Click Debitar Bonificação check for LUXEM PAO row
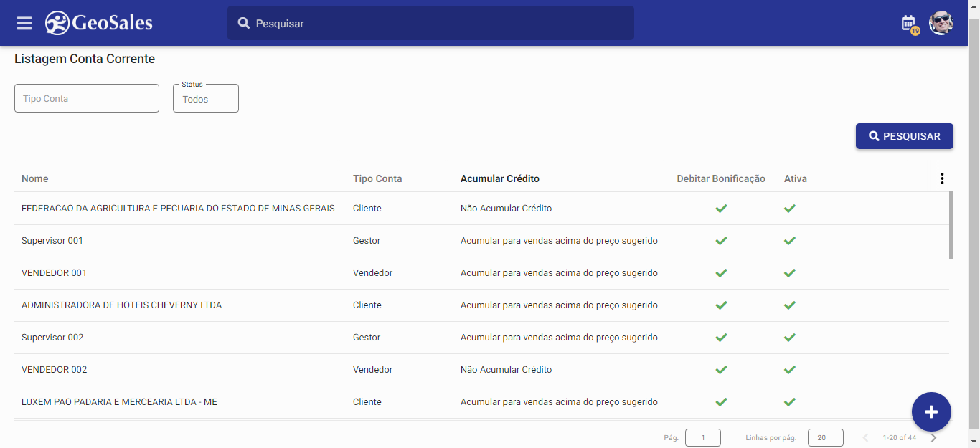The width and height of the screenshot is (980, 448). click(722, 402)
